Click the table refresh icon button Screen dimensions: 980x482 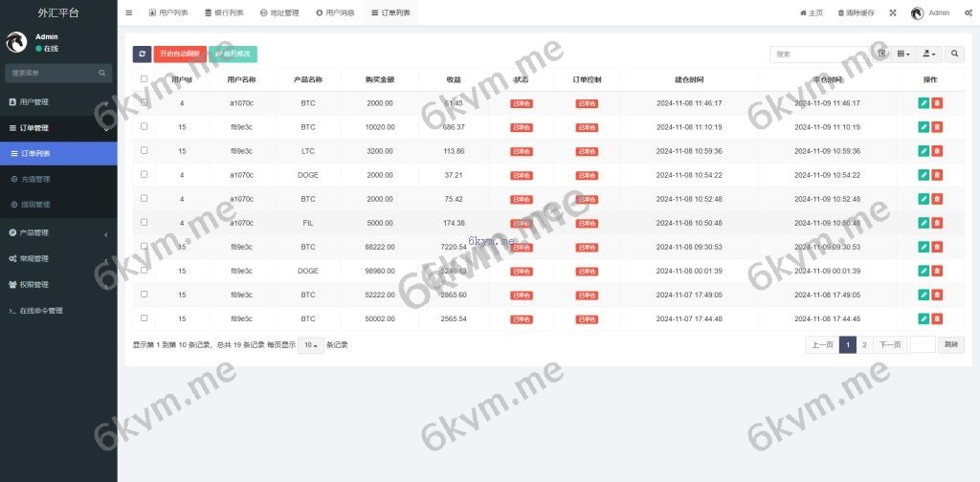(x=142, y=55)
